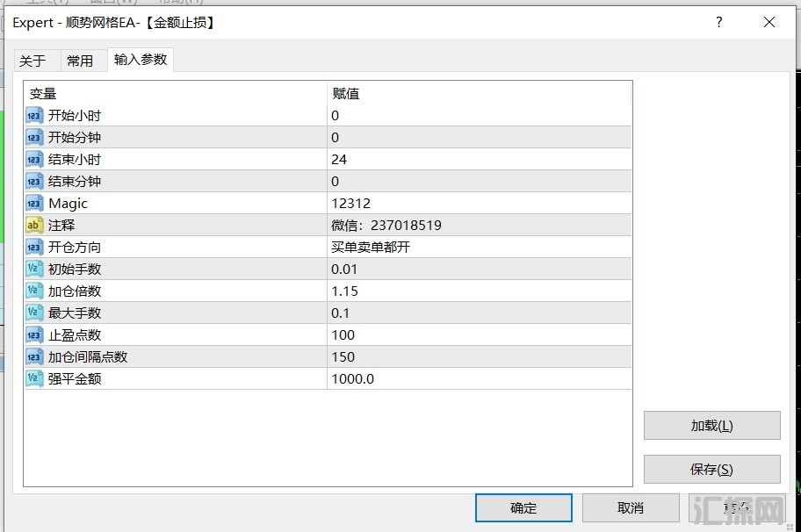801x532 pixels.
Task: Open the 开仓方向 value 买单卖单都开
Action: coord(479,248)
